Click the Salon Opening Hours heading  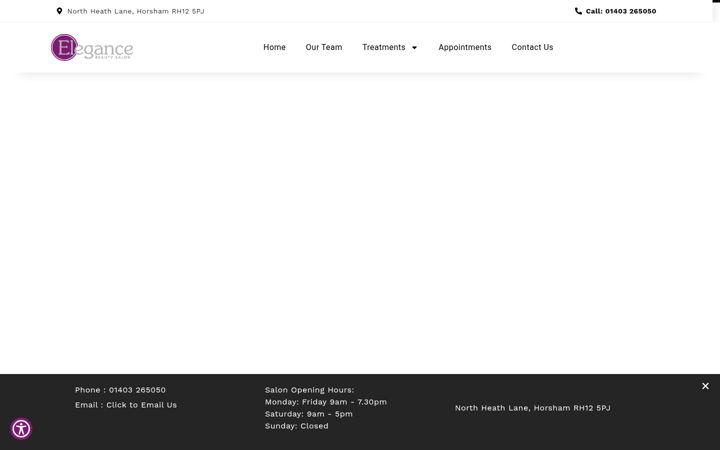pos(309,390)
